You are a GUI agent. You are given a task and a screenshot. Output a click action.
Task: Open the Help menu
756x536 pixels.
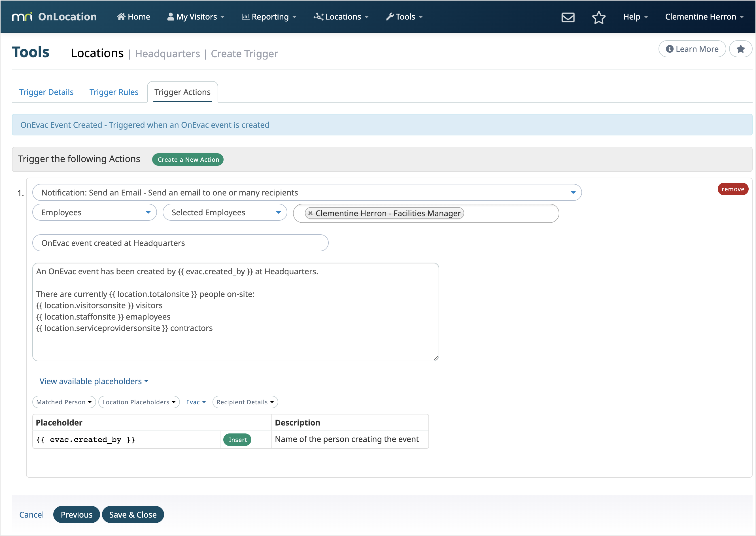(x=636, y=16)
